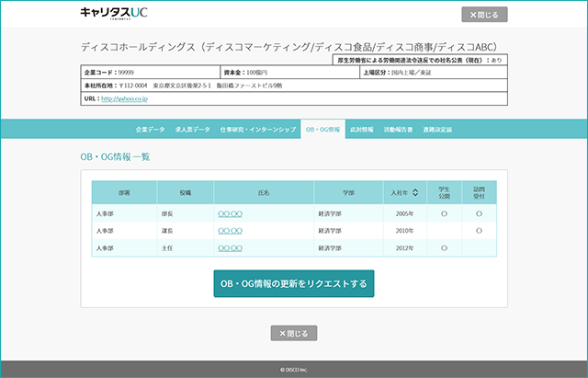The height and width of the screenshot is (378, 588).
Task: Click the OB・OG情報 一覧 heading
Action: (x=115, y=157)
